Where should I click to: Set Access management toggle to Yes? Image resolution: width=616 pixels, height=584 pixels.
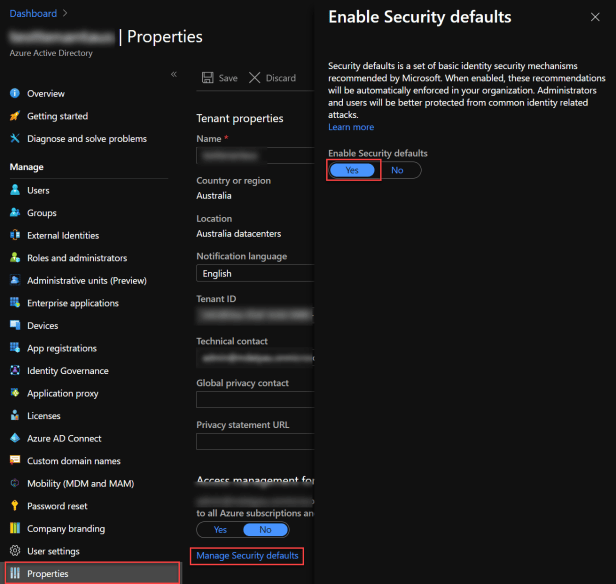(220, 530)
